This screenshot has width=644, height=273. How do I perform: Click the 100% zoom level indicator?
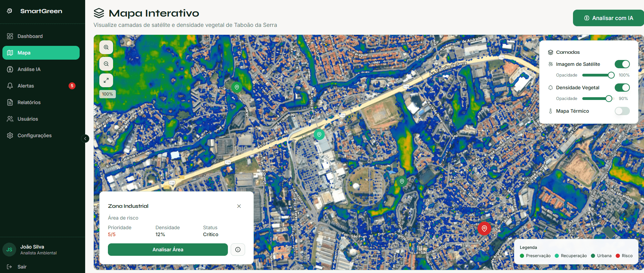point(108,94)
